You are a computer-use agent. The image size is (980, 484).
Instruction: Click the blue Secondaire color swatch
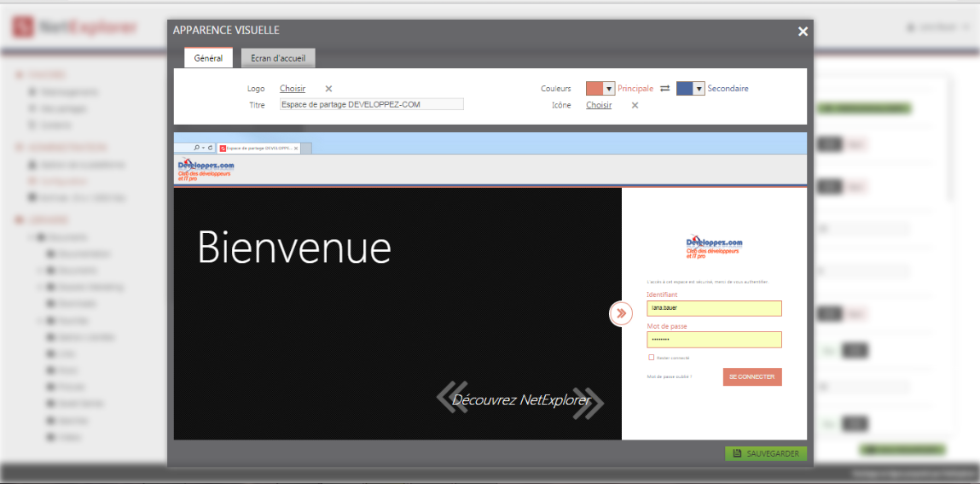(684, 89)
